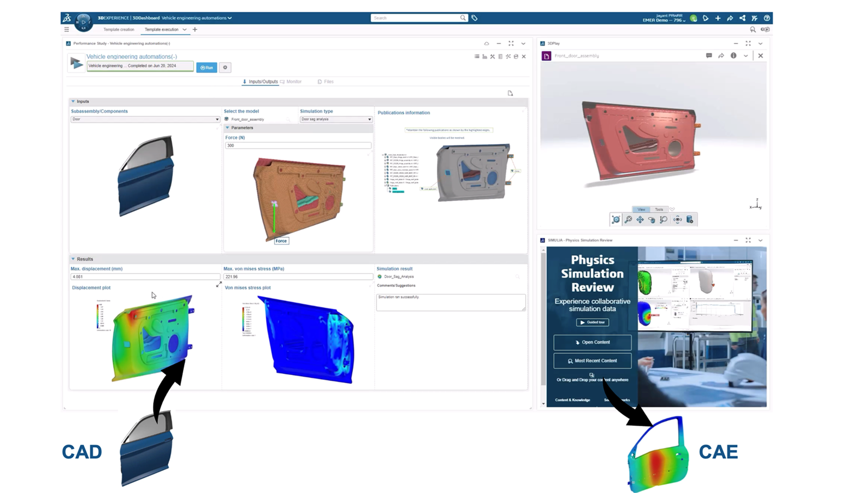Open the chevron menu next to 3DPlay info icon
The image size is (868, 493).
point(746,55)
